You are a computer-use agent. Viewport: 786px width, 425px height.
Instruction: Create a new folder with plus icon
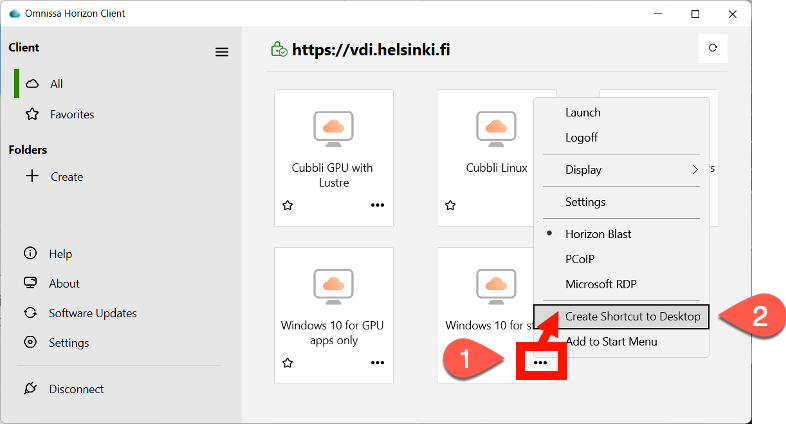54,176
